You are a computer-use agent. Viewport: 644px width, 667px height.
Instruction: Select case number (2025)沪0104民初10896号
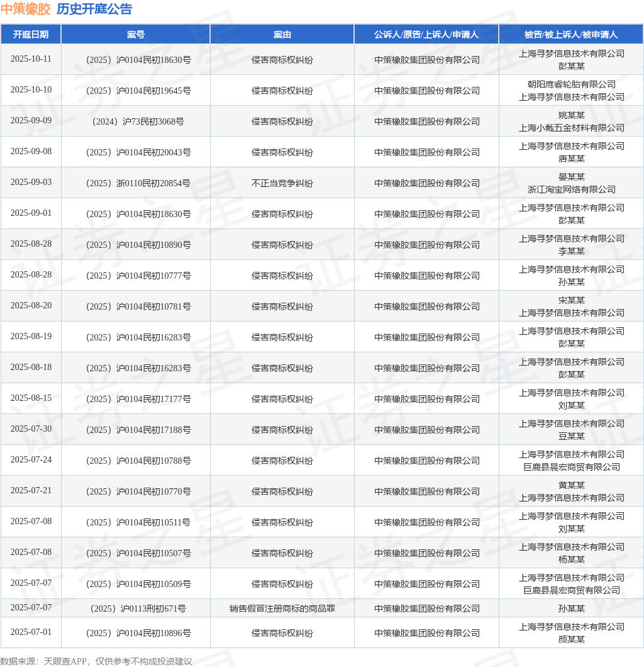click(x=138, y=634)
